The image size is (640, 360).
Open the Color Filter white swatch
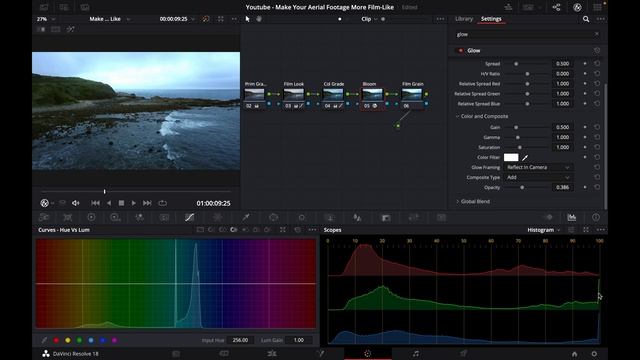click(x=511, y=158)
